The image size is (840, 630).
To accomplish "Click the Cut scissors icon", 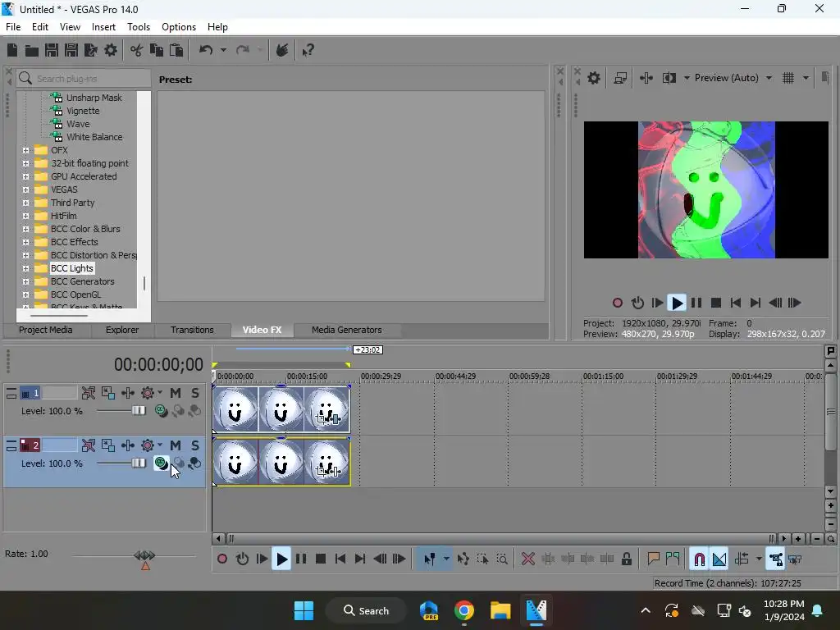I will pos(137,50).
